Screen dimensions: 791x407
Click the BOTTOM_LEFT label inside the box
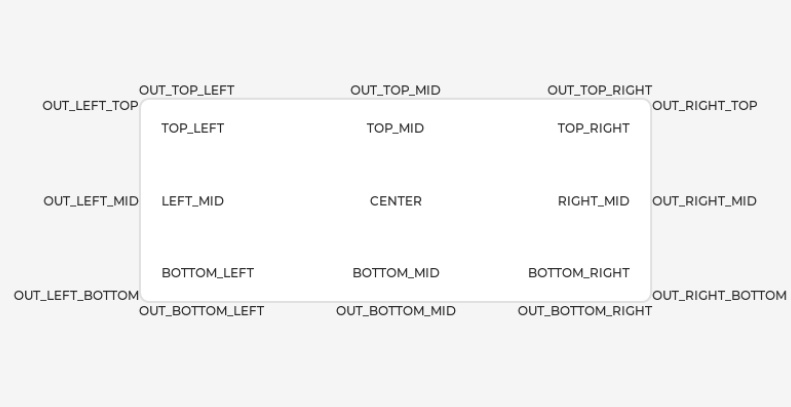208,273
